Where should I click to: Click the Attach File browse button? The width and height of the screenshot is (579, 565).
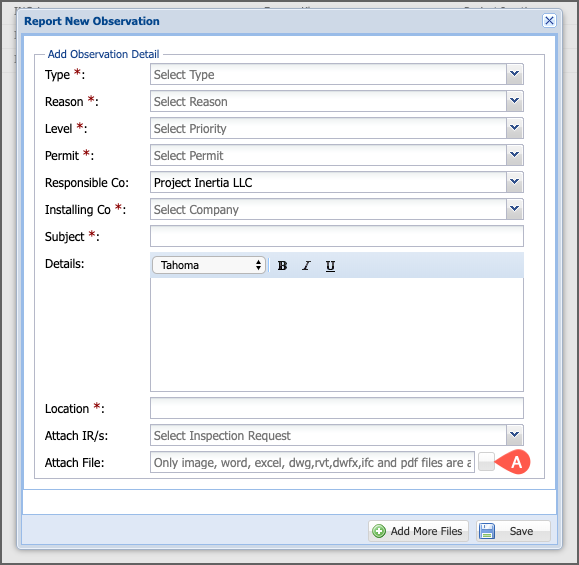tap(486, 462)
